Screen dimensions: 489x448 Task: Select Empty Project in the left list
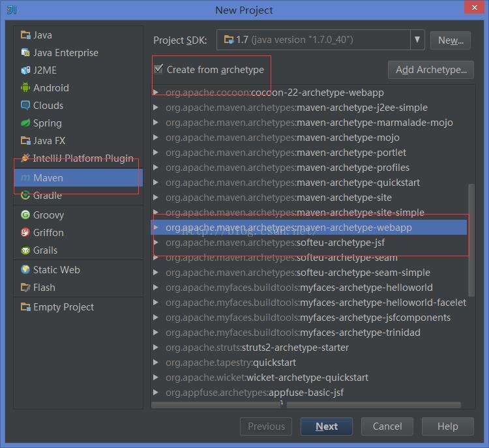63,307
